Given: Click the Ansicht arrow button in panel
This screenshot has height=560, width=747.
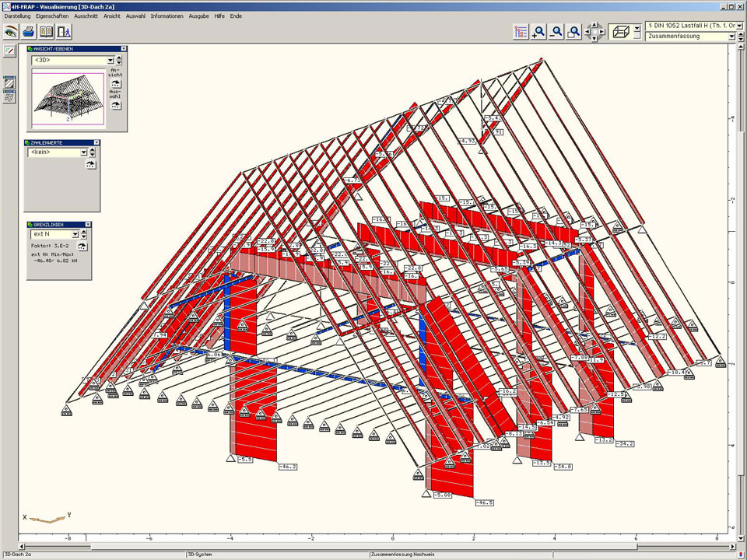Looking at the screenshot, I should (115, 83).
